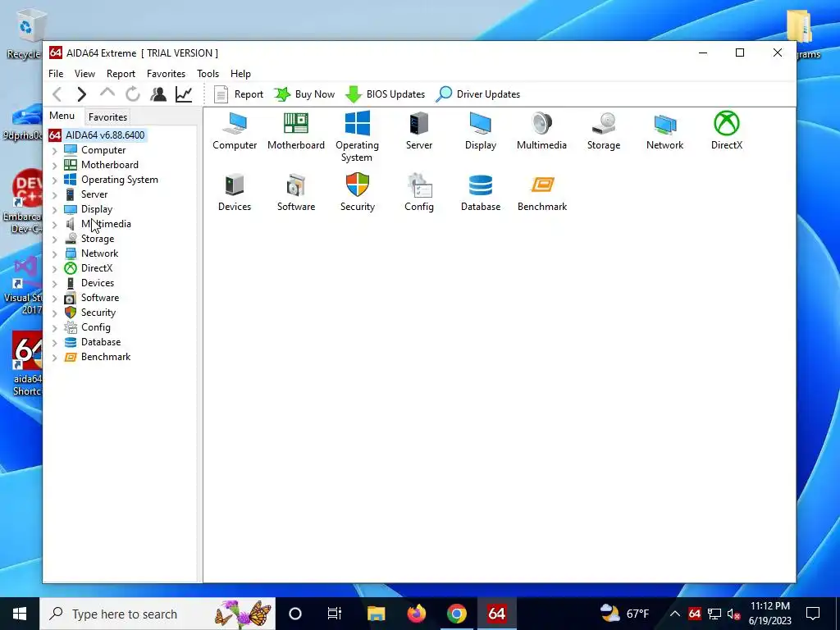The width and height of the screenshot is (840, 630).
Task: Click the navigate Back arrow
Action: click(57, 94)
